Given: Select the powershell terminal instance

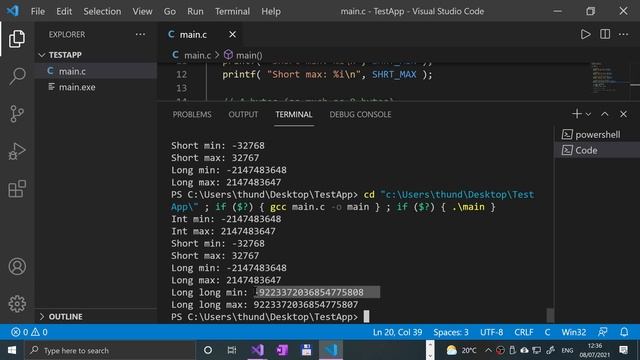Looking at the screenshot, I should click(597, 134).
